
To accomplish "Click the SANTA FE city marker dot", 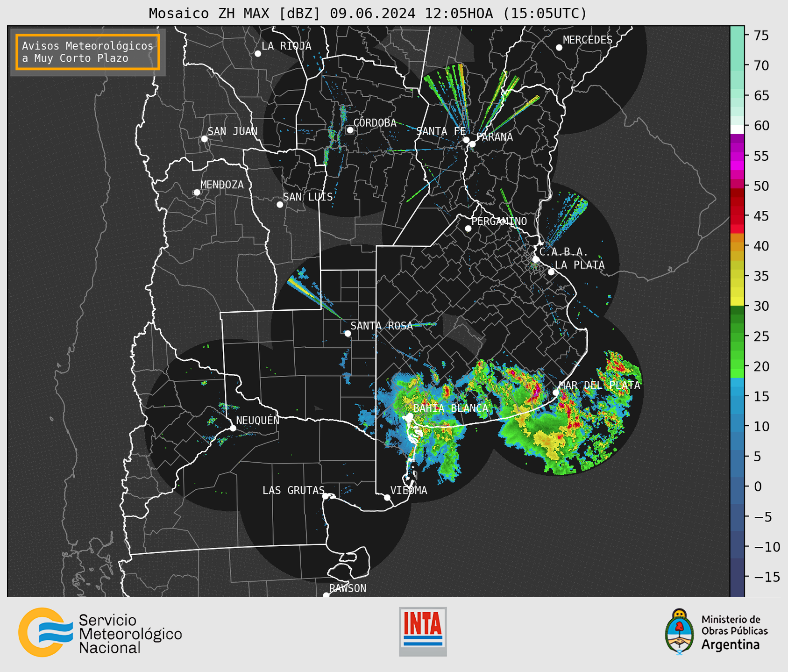I will pyautogui.click(x=466, y=140).
